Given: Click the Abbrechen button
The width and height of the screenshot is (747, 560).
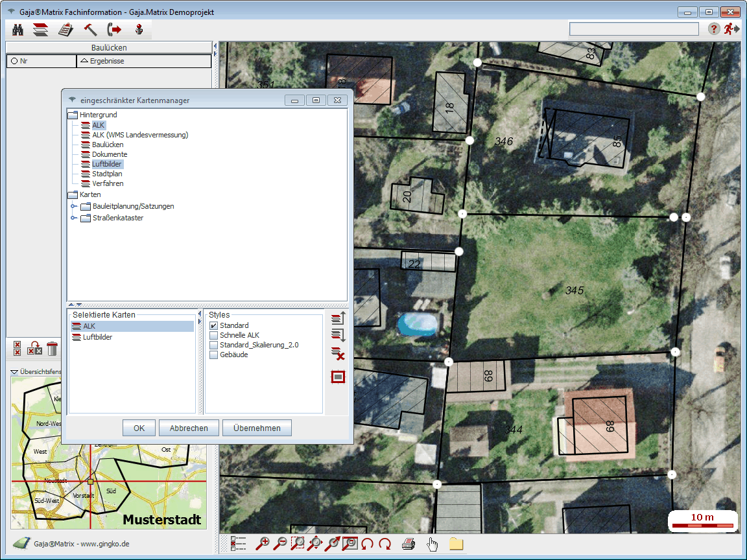Looking at the screenshot, I should point(189,428).
